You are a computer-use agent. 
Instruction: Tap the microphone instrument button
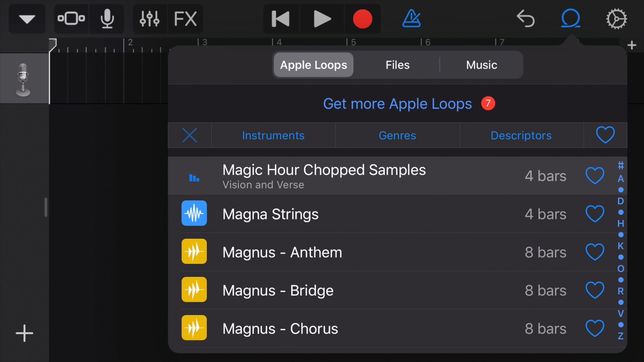coord(107,19)
